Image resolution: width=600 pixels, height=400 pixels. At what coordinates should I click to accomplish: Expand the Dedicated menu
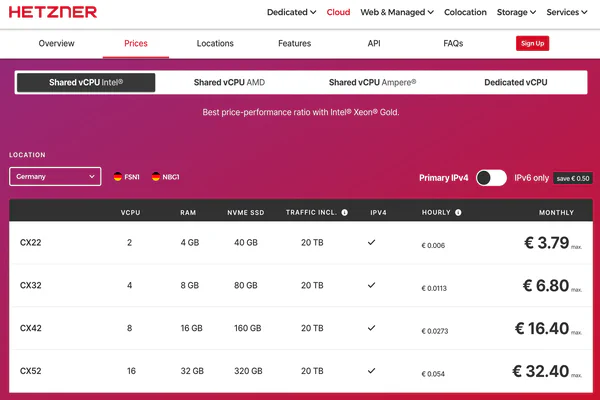coord(291,12)
